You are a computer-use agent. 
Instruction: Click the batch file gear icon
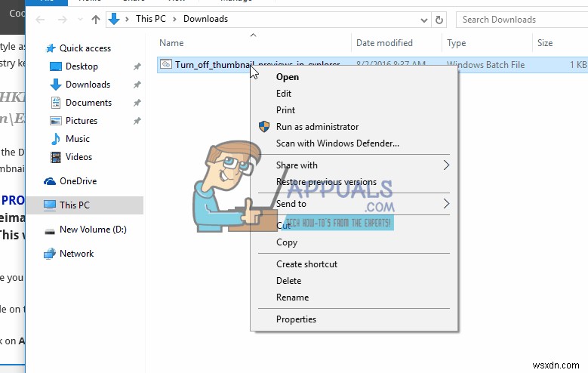point(166,64)
